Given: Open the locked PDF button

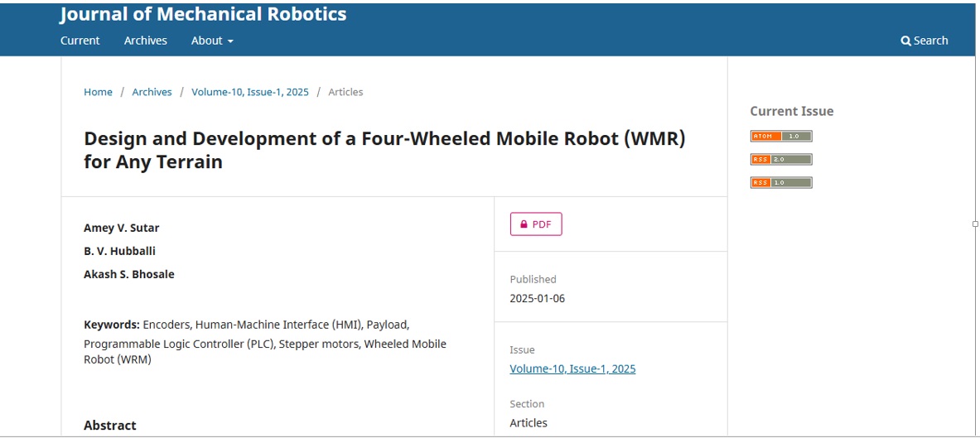Looking at the screenshot, I should point(536,224).
